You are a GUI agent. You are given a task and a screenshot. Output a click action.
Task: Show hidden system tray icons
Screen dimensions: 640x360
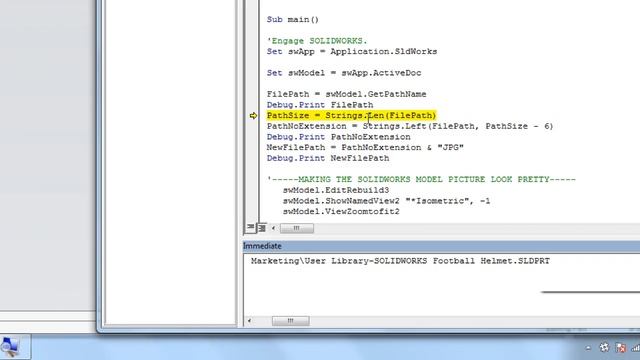click(x=588, y=348)
